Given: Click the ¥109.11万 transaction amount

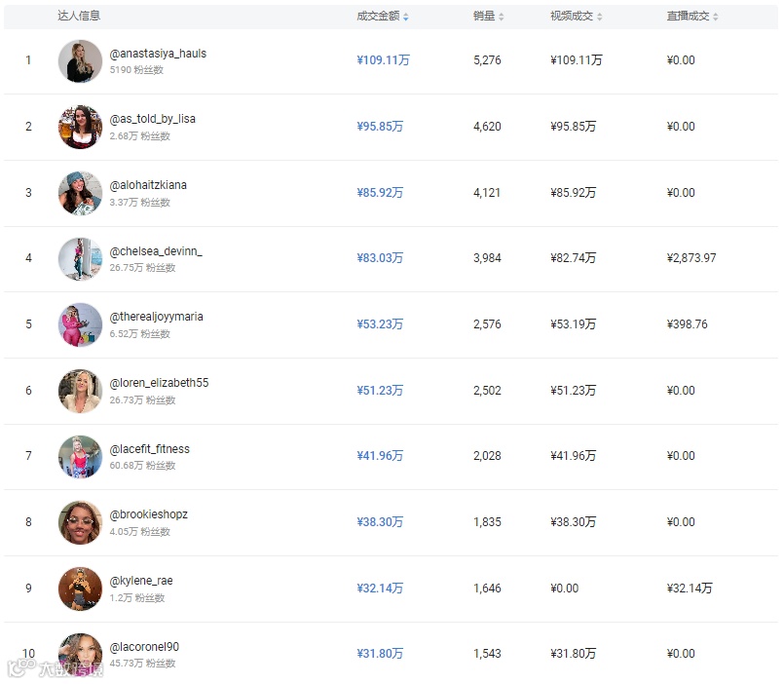Looking at the screenshot, I should (383, 60).
